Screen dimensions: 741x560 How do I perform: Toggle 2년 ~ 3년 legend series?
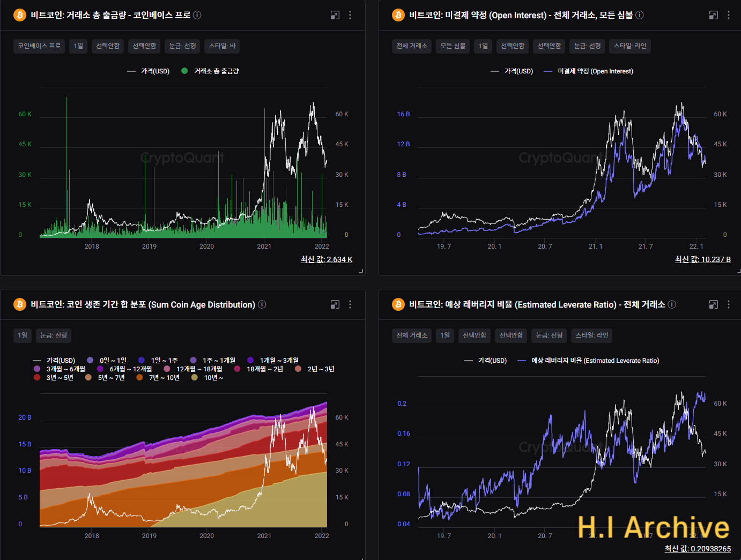coord(315,369)
